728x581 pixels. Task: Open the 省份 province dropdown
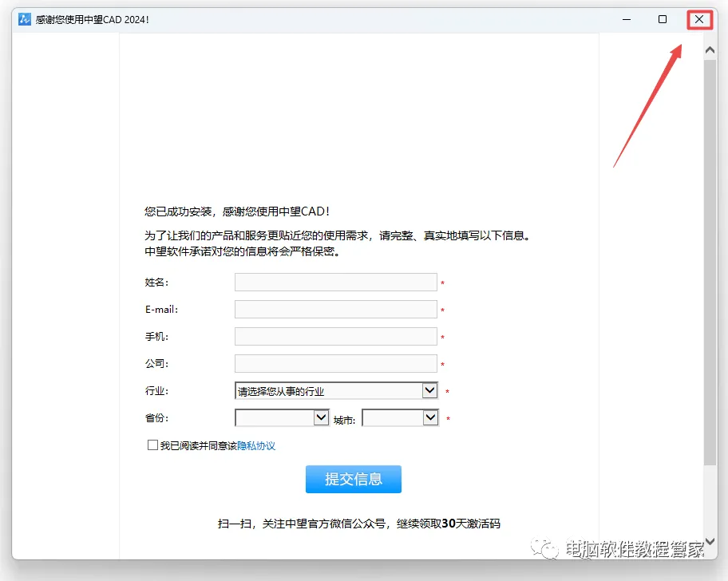coord(282,417)
